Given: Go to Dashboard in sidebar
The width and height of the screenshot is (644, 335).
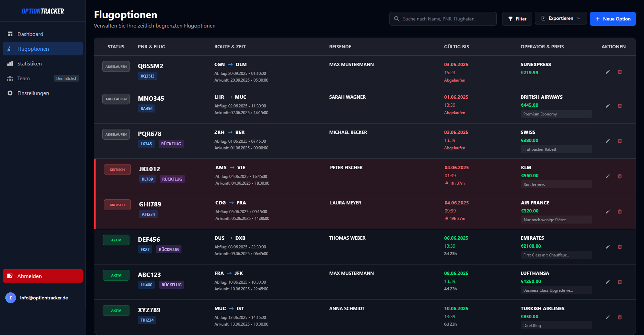Looking at the screenshot, I should click(x=30, y=34).
